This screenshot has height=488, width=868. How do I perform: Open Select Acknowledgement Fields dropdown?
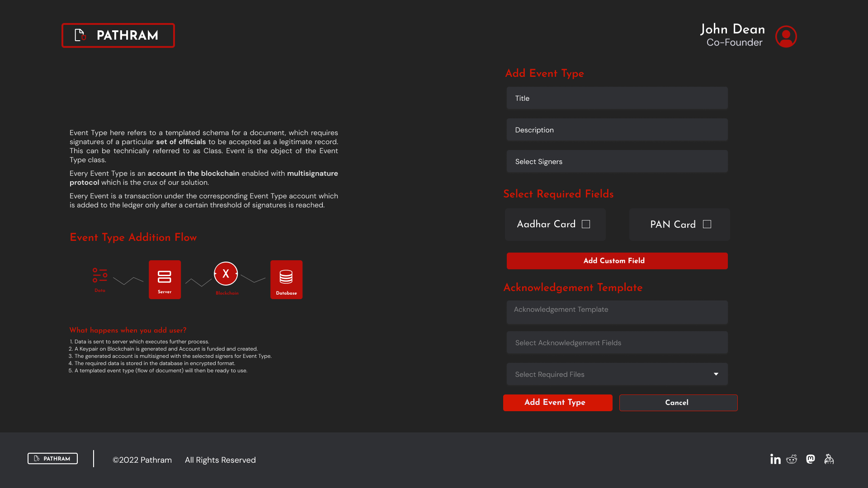617,343
